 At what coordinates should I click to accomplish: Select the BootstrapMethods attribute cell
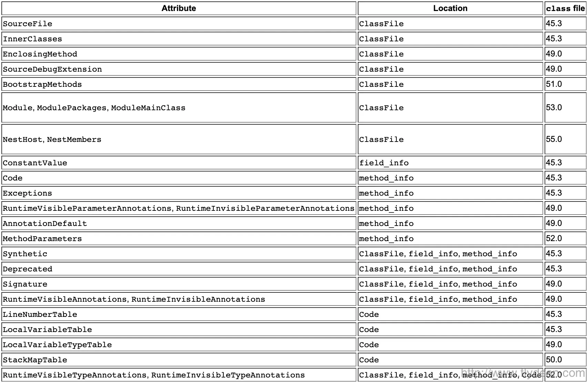(179, 84)
